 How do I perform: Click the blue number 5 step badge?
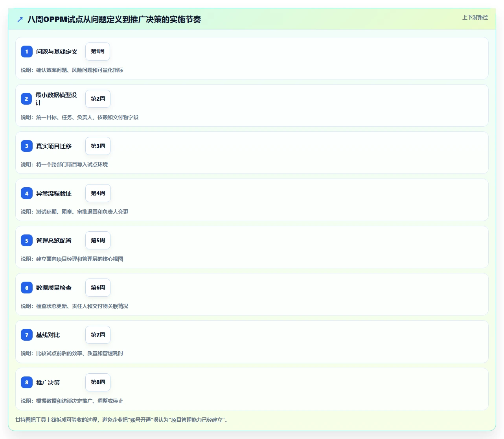click(x=27, y=240)
